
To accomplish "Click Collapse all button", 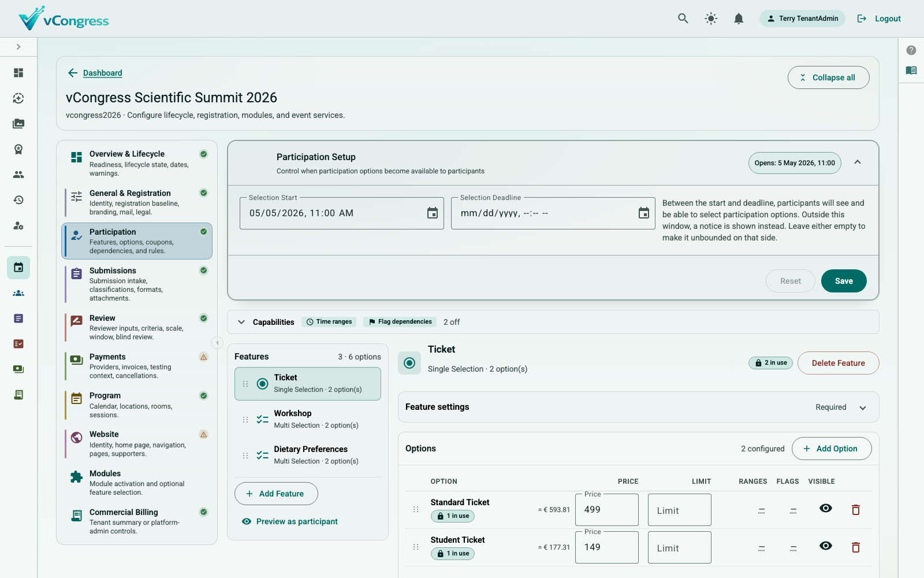I will point(828,77).
